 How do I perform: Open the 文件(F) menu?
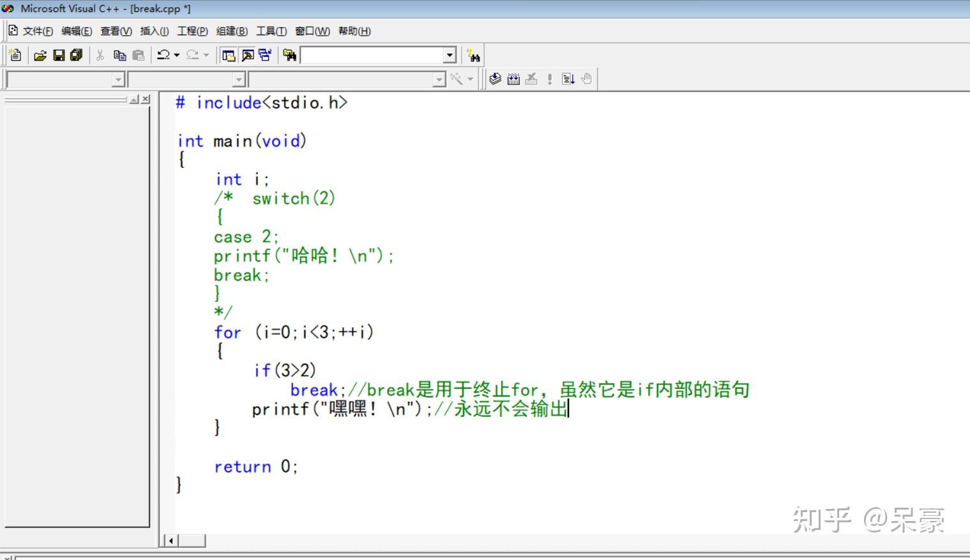38,31
